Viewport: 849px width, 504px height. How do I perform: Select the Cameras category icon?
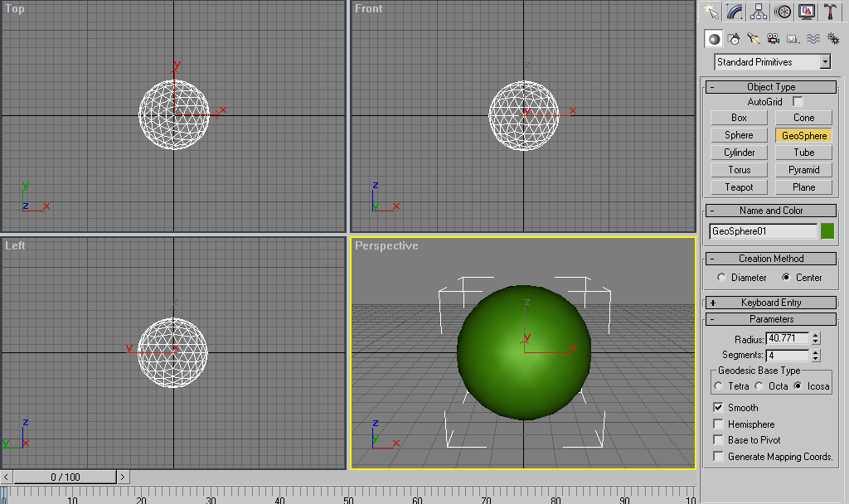point(774,39)
